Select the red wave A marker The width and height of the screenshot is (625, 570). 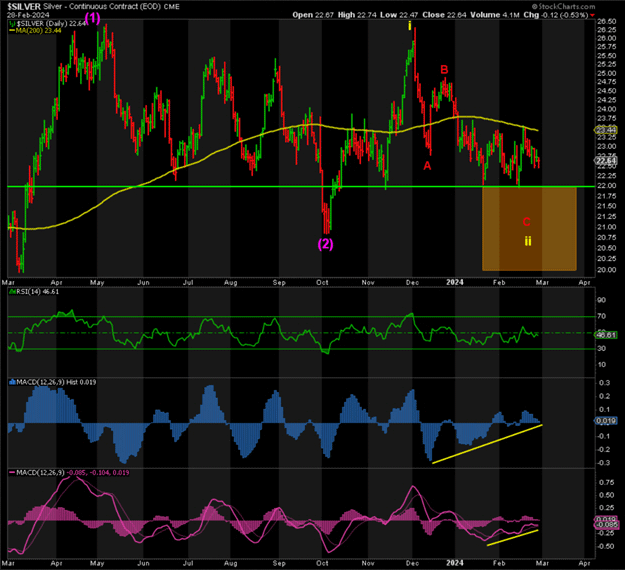click(427, 166)
